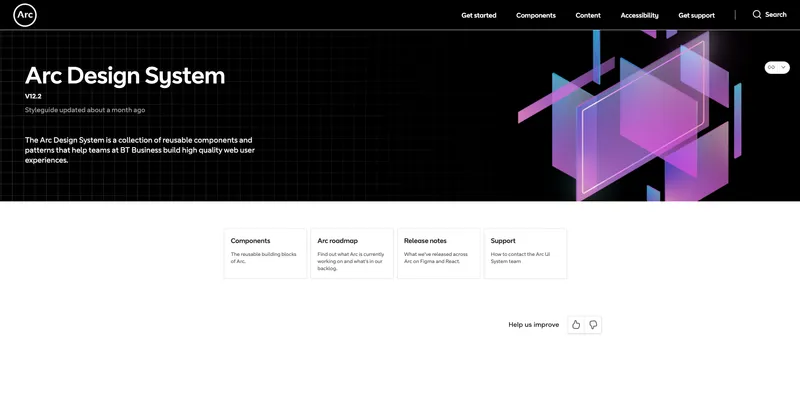
Task: Open the Arc roadmap card
Action: tap(352, 253)
